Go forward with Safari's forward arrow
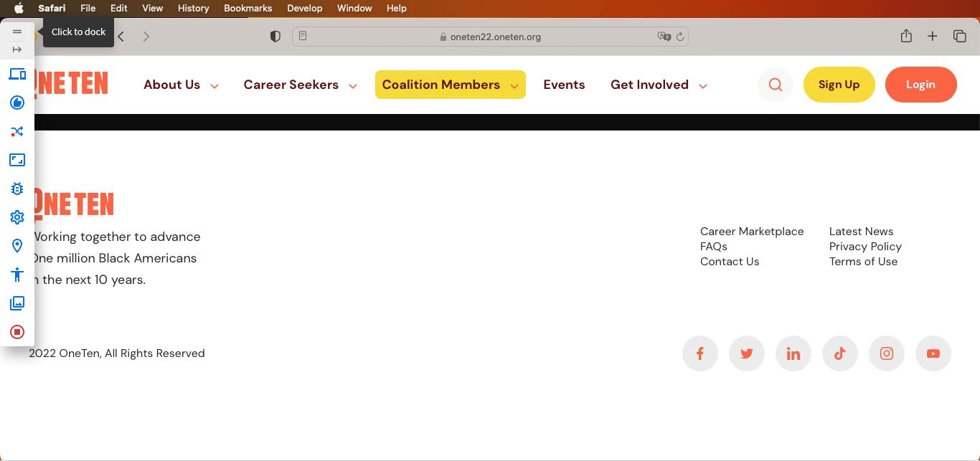This screenshot has height=461, width=980. (146, 36)
